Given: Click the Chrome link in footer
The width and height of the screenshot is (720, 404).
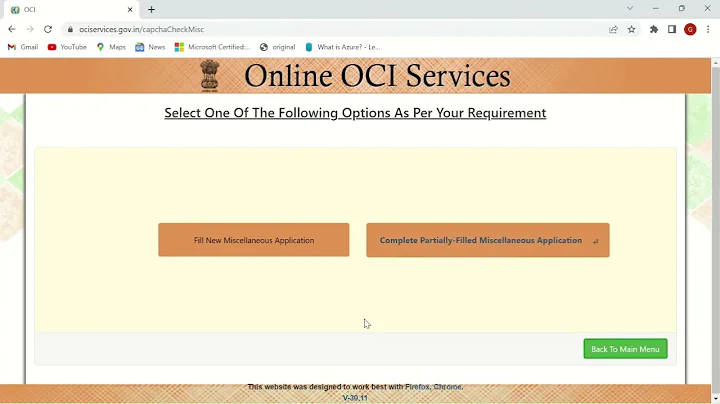Looking at the screenshot, I should (447, 387).
